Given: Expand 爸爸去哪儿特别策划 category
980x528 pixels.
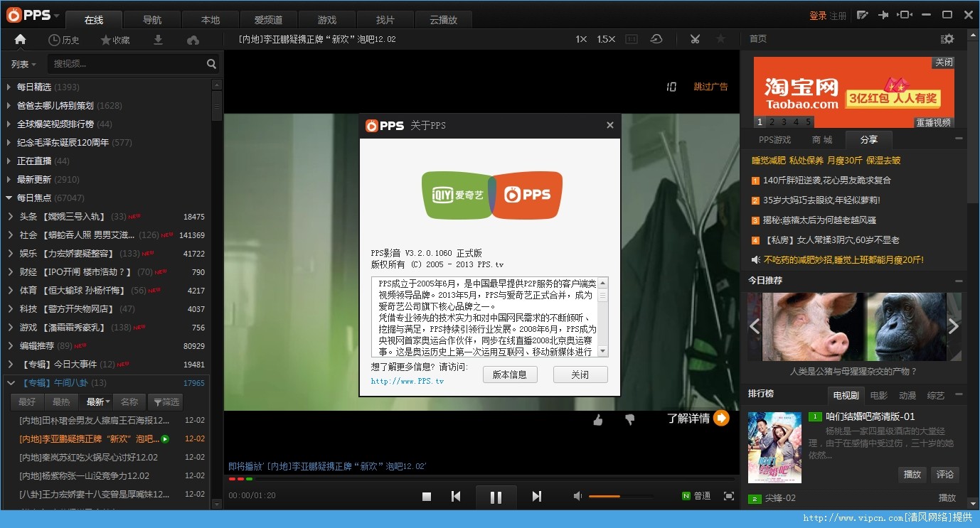Looking at the screenshot, I should 9,105.
